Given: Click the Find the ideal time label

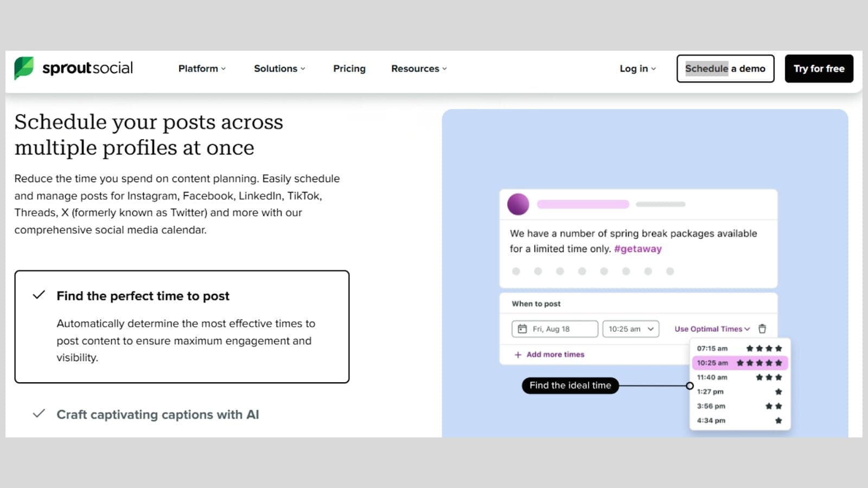Looking at the screenshot, I should coord(570,386).
